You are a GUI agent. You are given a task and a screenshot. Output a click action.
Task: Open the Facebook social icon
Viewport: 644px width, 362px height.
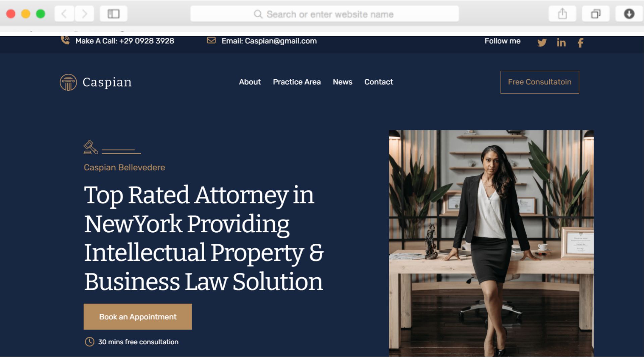(581, 43)
